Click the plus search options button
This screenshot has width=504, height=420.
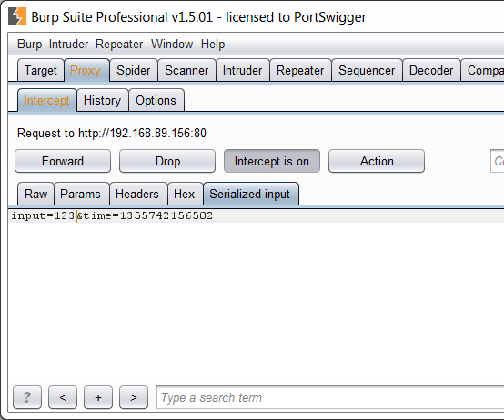(98, 397)
